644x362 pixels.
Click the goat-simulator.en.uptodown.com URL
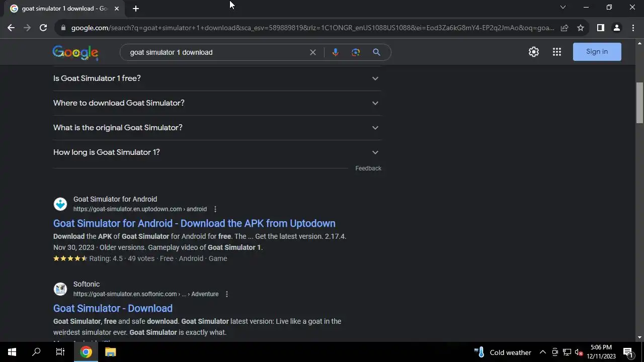point(140,209)
